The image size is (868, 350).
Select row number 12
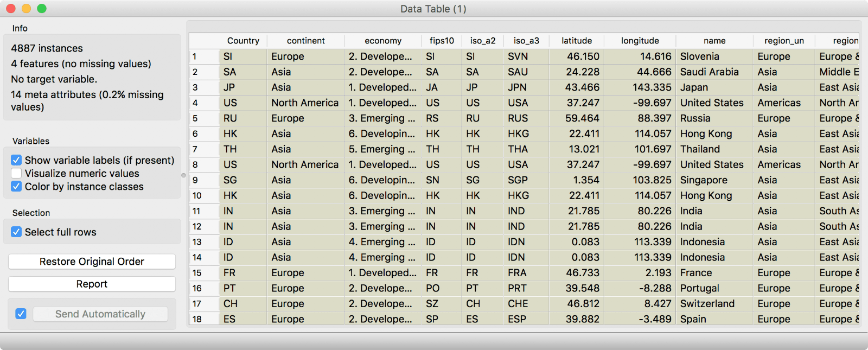(x=204, y=226)
